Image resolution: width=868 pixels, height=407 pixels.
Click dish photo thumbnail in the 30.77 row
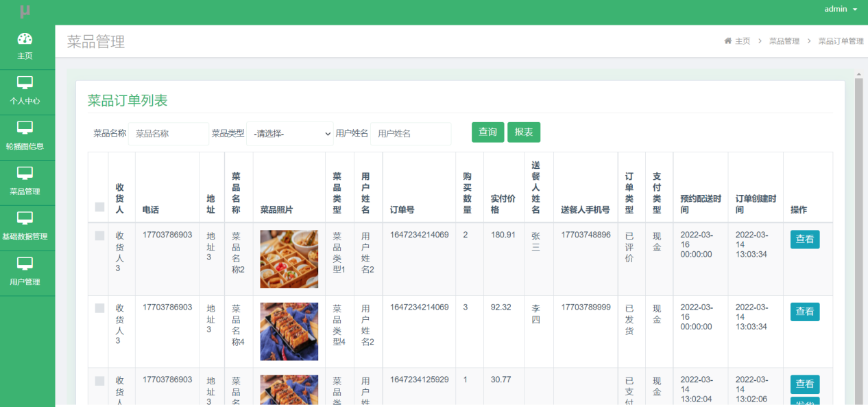coord(289,391)
